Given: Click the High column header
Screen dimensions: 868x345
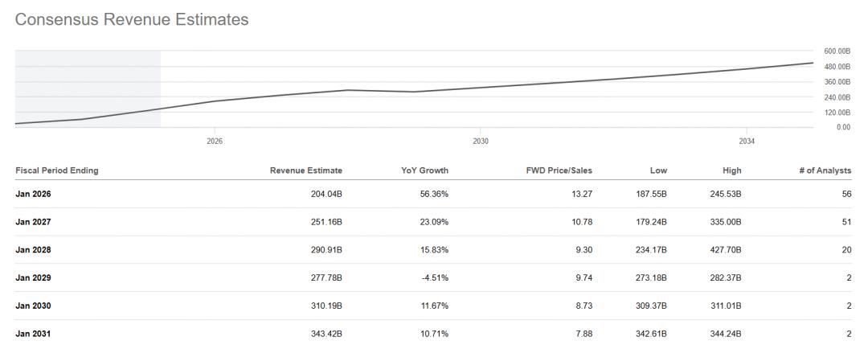Looking at the screenshot, I should (731, 170).
